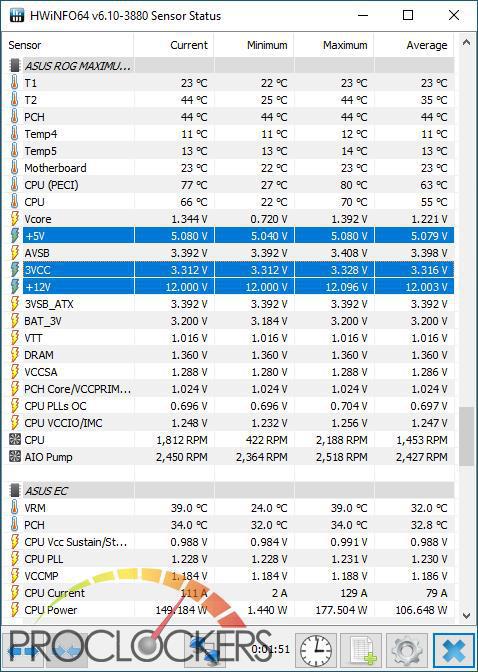Click the chip icon beside ASUS EC
Viewport: 478px width, 672px height.
pos(15,490)
